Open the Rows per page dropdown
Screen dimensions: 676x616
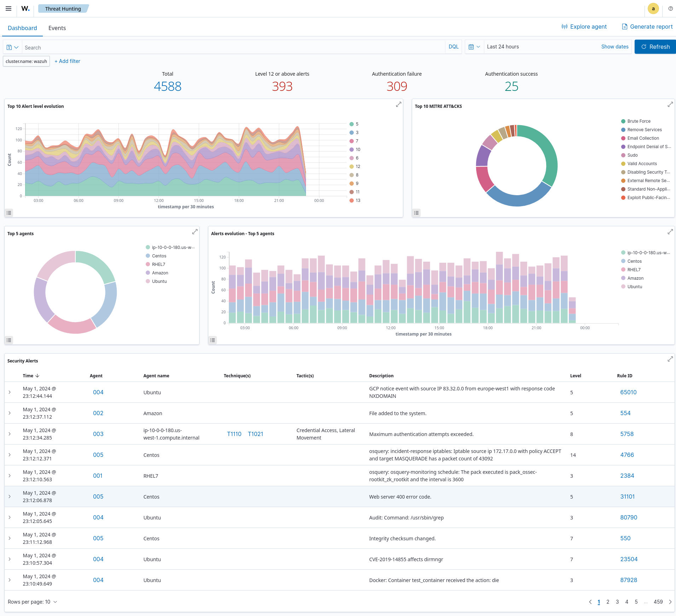coord(33,601)
